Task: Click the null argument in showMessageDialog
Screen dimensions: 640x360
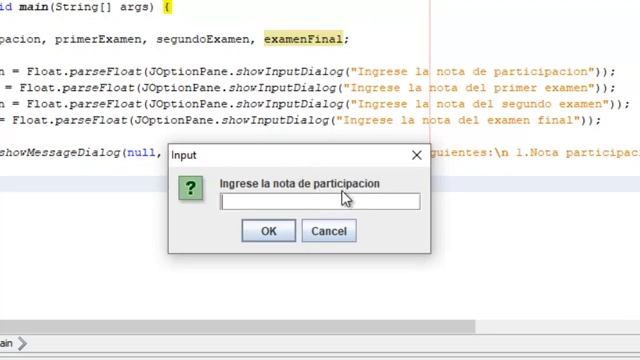Action: 141,153
